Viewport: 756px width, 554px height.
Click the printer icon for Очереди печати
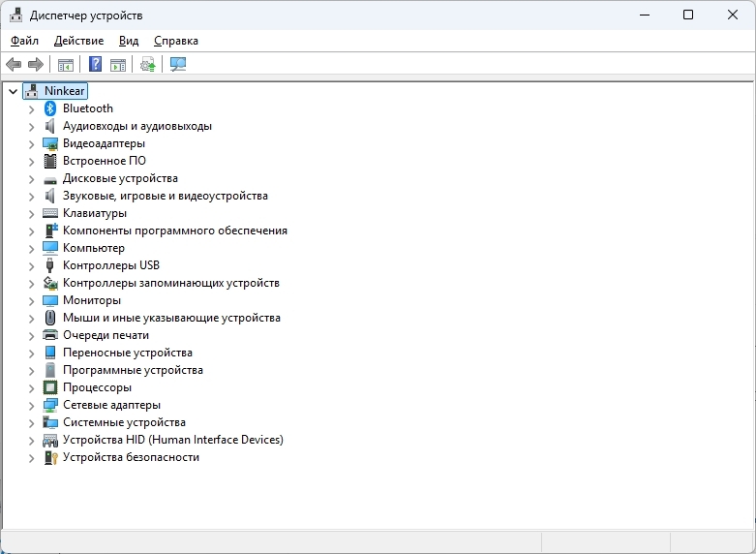[x=50, y=335]
